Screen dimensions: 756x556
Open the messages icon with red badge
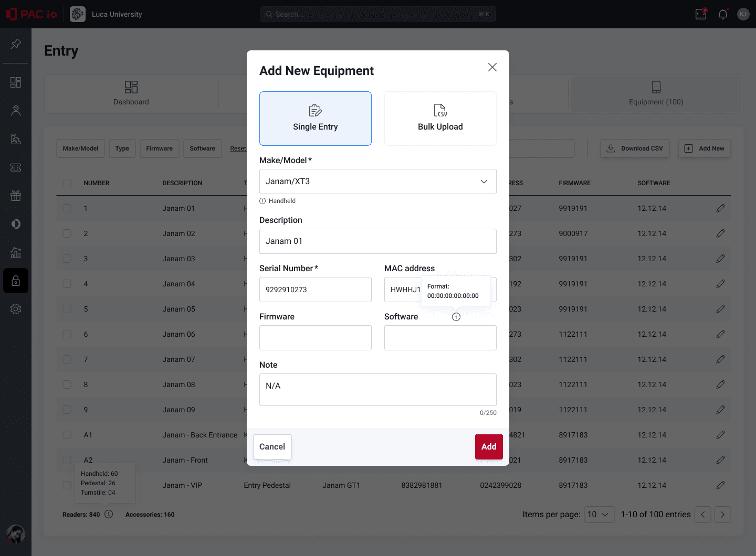click(701, 14)
